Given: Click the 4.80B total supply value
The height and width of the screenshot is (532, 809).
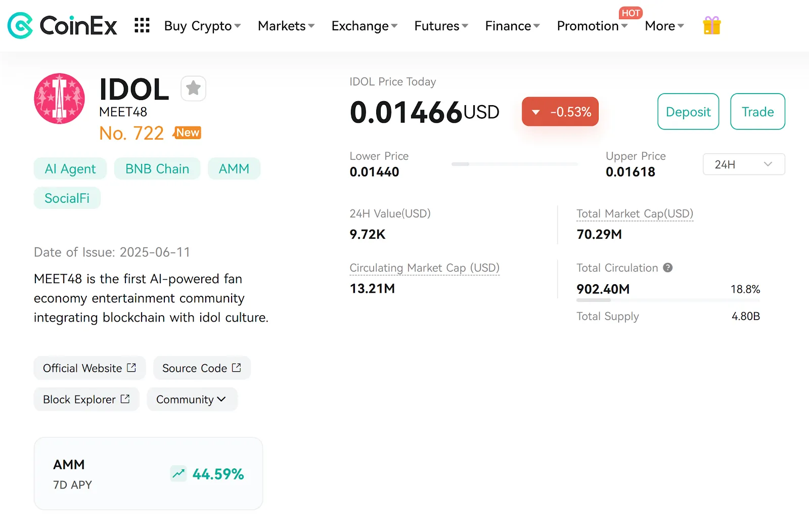Looking at the screenshot, I should point(746,316).
